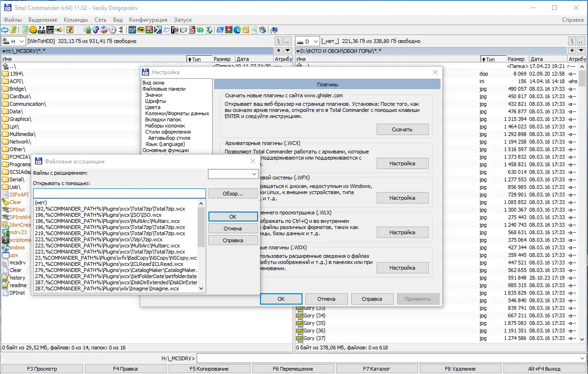Click the PDF toolbar icon

click(x=141, y=30)
